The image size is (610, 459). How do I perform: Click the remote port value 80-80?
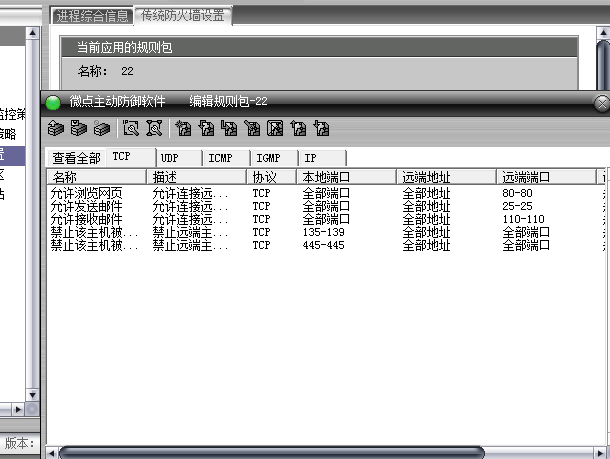pyautogui.click(x=517, y=193)
